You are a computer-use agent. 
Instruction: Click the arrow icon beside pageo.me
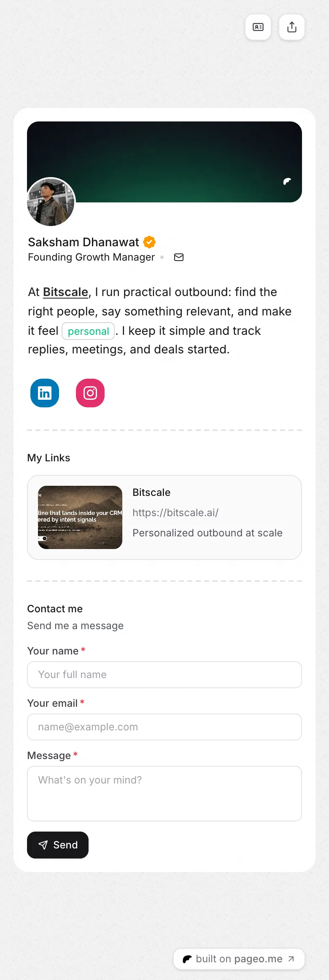pyautogui.click(x=291, y=959)
